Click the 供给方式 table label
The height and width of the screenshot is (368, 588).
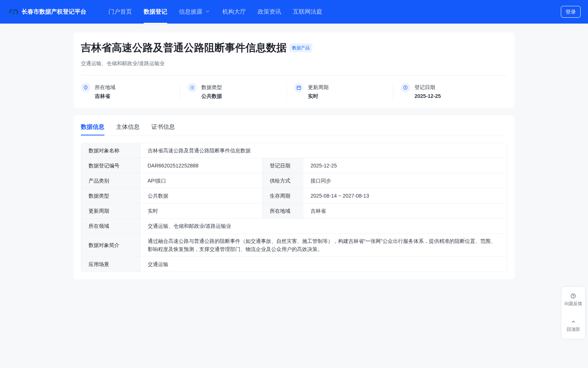tap(280, 181)
